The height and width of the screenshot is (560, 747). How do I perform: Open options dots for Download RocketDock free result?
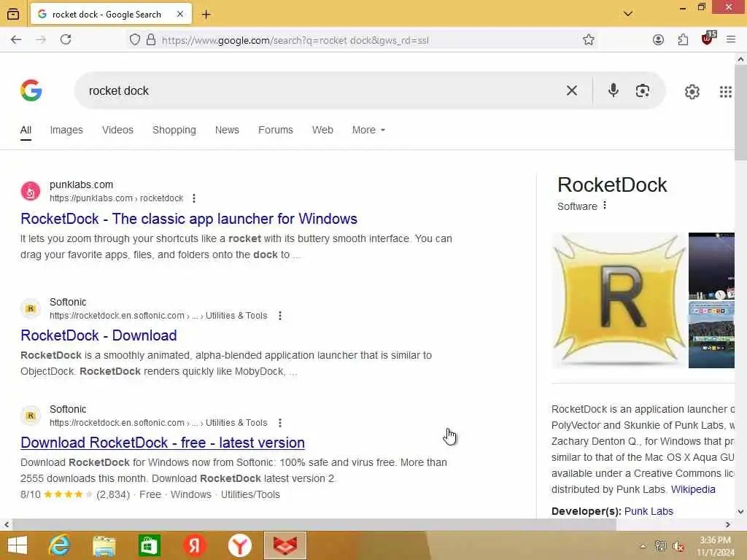coord(280,423)
